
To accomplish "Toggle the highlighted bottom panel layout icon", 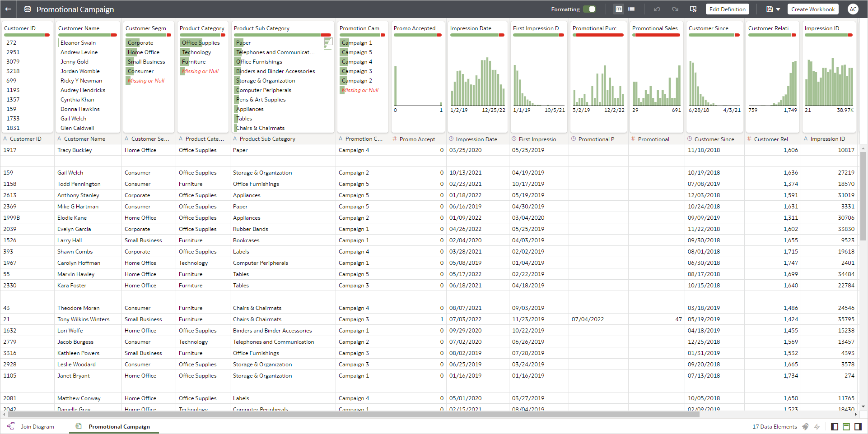I will click(846, 426).
